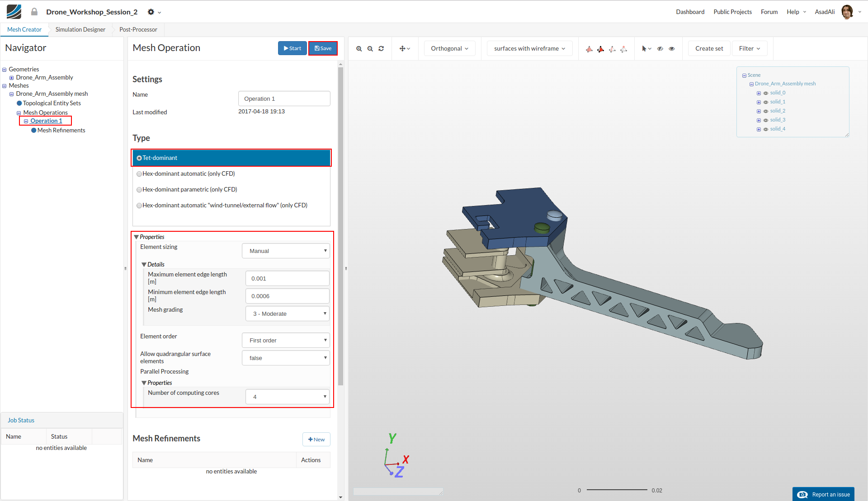
Task: Open the Orthogonal projection dropdown
Action: coord(449,49)
